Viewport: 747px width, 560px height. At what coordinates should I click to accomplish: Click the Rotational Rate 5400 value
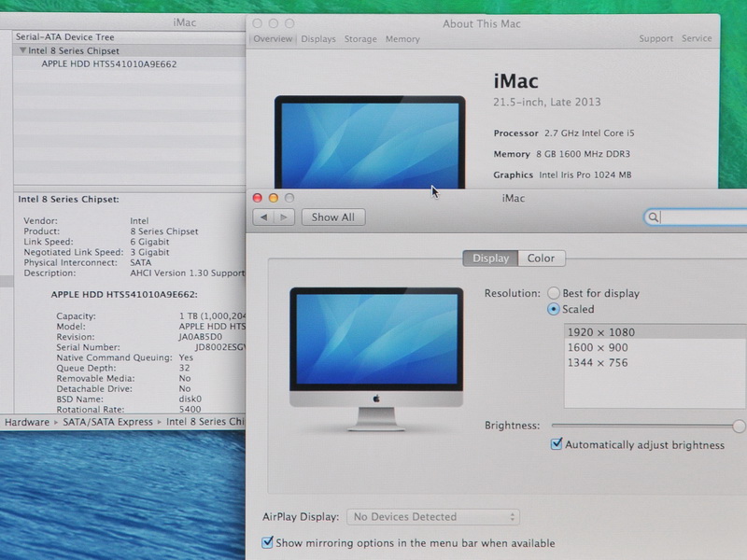(190, 409)
